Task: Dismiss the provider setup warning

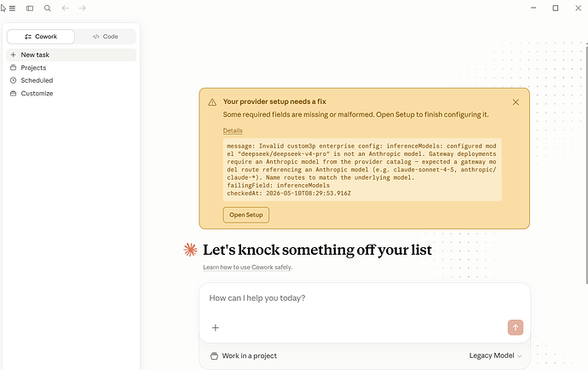Action: (x=516, y=102)
